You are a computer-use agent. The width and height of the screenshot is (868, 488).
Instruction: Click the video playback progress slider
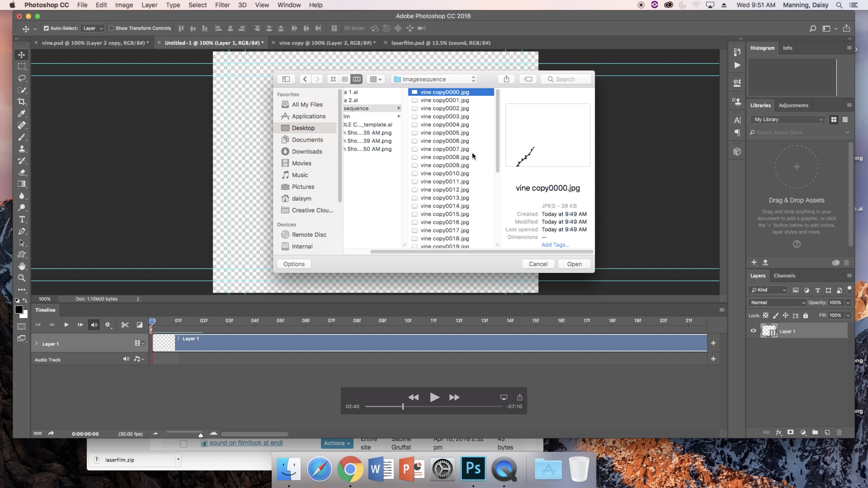(x=434, y=406)
